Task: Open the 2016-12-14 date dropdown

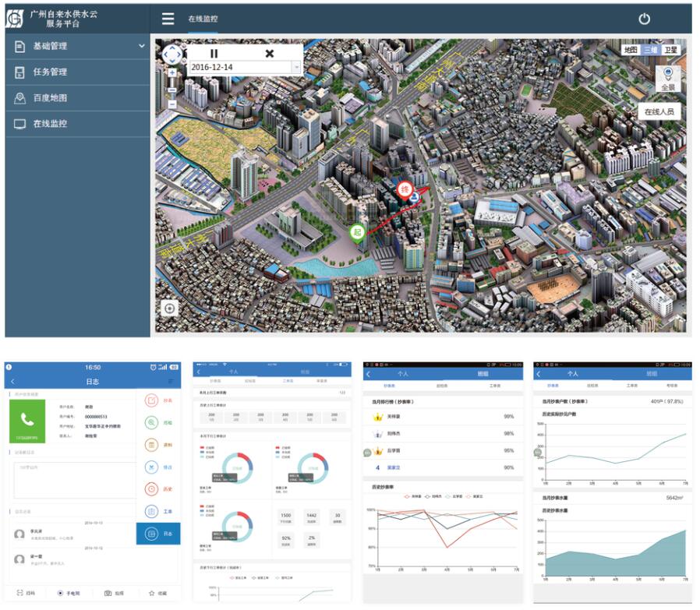Action: [296, 67]
